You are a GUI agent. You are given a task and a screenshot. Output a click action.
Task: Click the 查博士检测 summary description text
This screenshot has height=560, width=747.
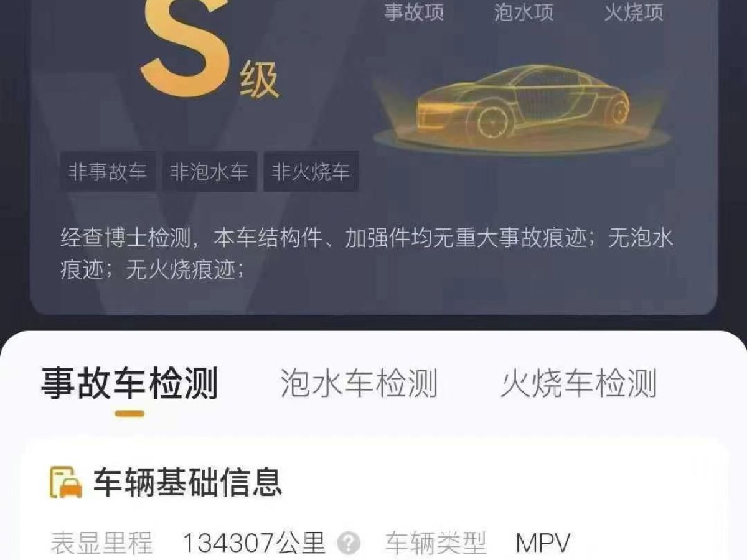pyautogui.click(x=367, y=254)
